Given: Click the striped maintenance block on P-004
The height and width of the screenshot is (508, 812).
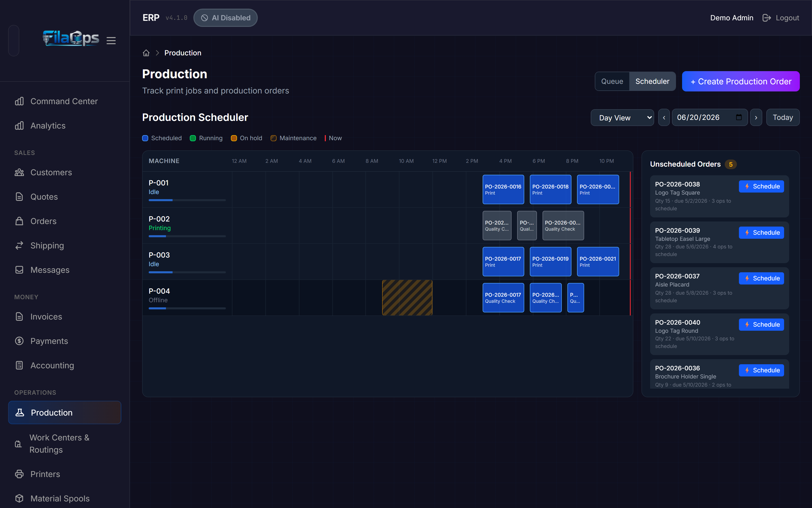Looking at the screenshot, I should click(x=407, y=298).
